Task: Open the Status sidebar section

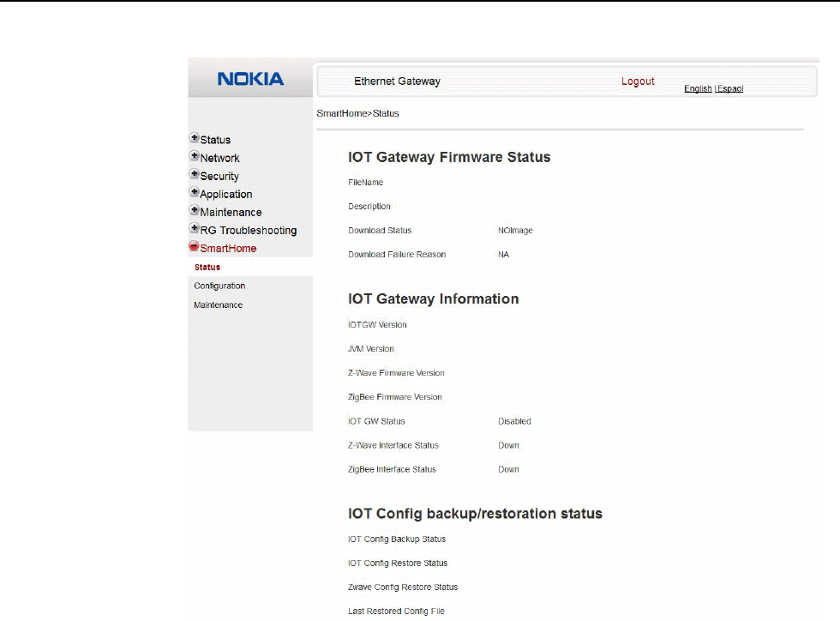Action: [215, 140]
